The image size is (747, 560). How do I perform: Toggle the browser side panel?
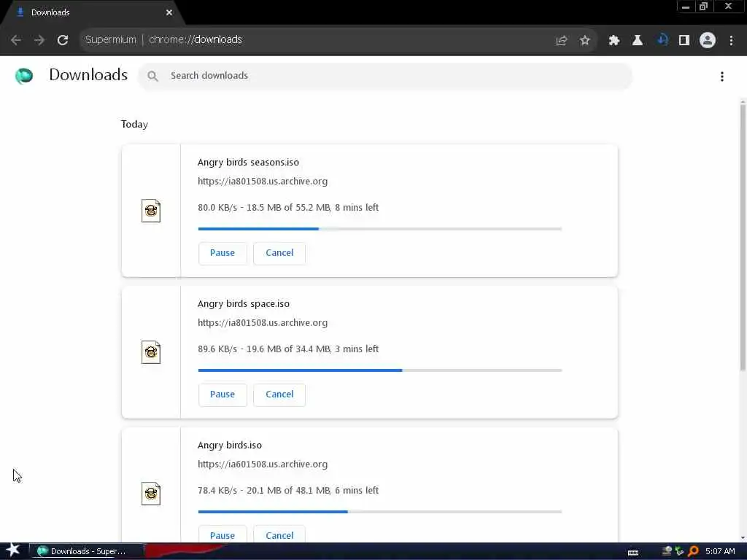[684, 41]
